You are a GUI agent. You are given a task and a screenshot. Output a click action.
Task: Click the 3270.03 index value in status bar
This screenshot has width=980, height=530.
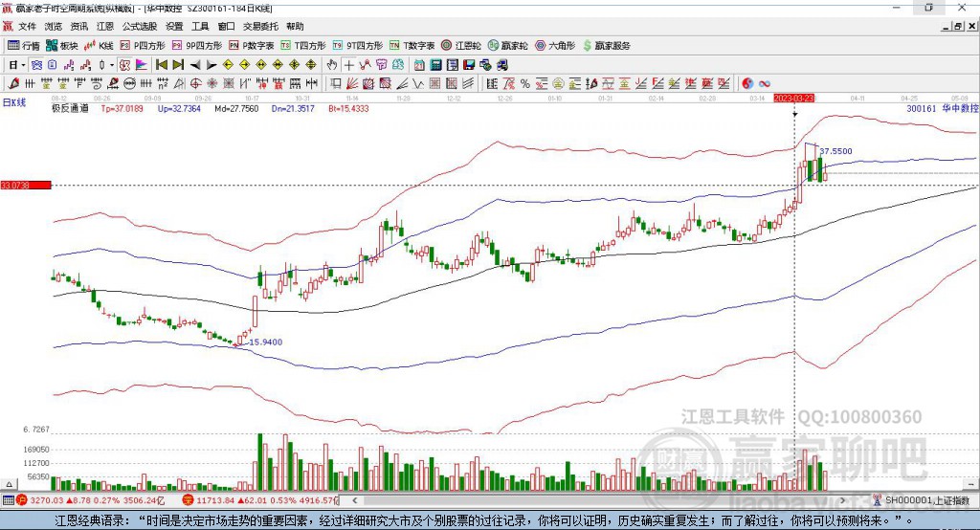pos(47,500)
